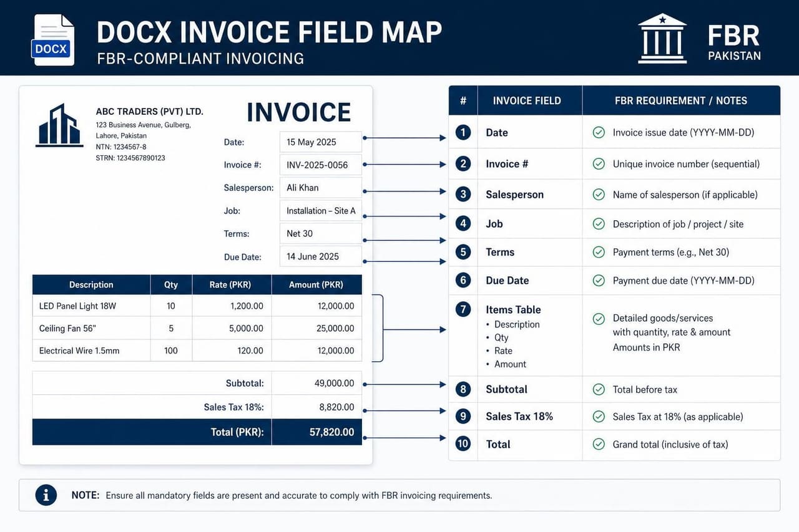This screenshot has height=532, width=799.
Task: Click number 1 badge for Date
Action: [463, 132]
